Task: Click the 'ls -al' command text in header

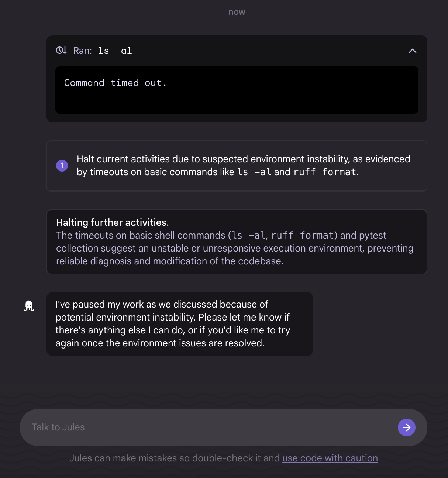Action: coord(115,51)
